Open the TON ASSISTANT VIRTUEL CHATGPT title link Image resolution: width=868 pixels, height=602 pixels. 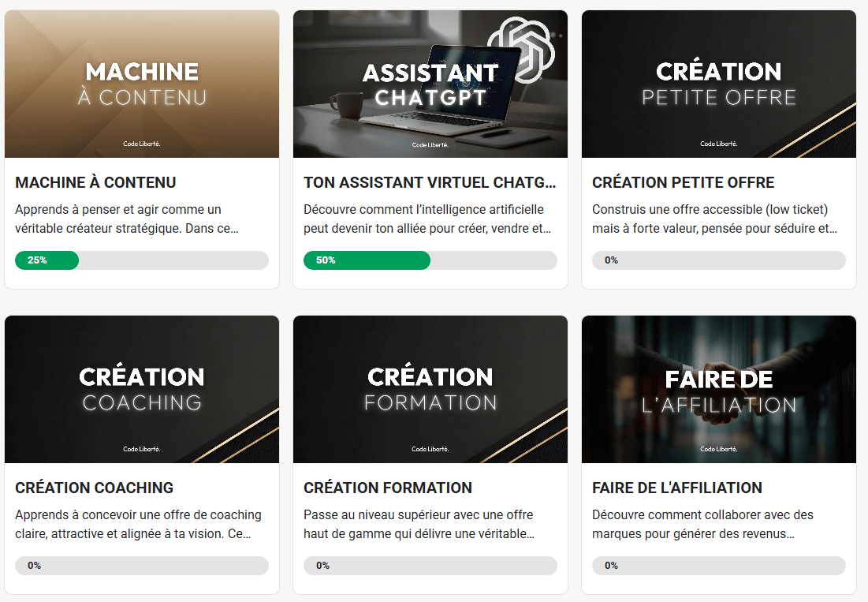coord(430,182)
